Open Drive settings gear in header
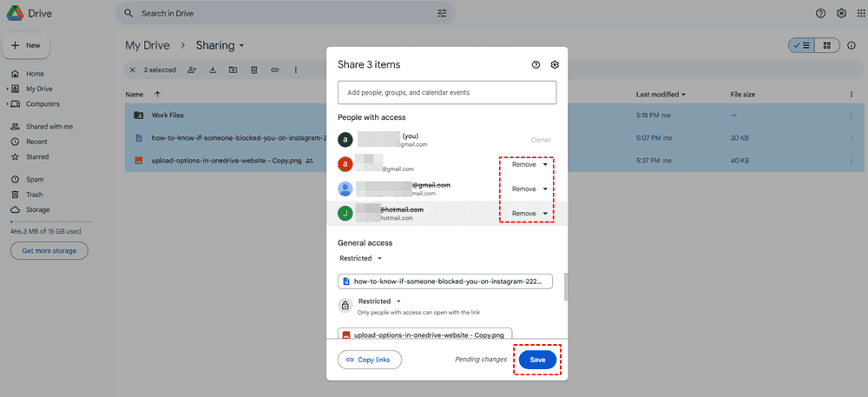The height and width of the screenshot is (397, 868). (x=841, y=13)
